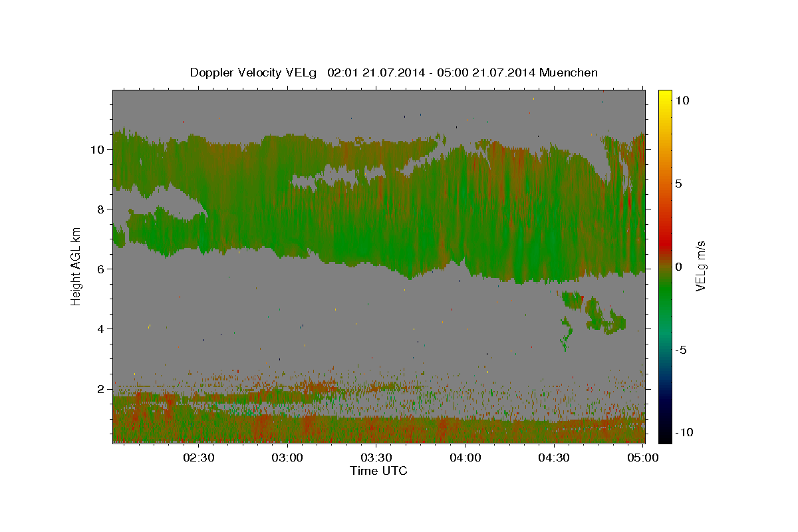Click the height tick label '6'
The width and height of the screenshot is (798, 532).
point(102,269)
